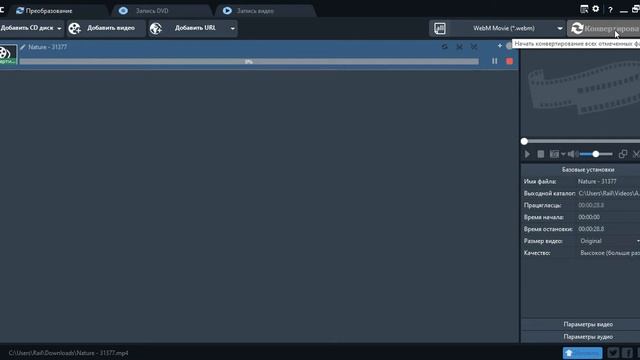The height and width of the screenshot is (360, 640).
Task: Expand the snapshot options dropdown arrow
Action: pos(563,154)
